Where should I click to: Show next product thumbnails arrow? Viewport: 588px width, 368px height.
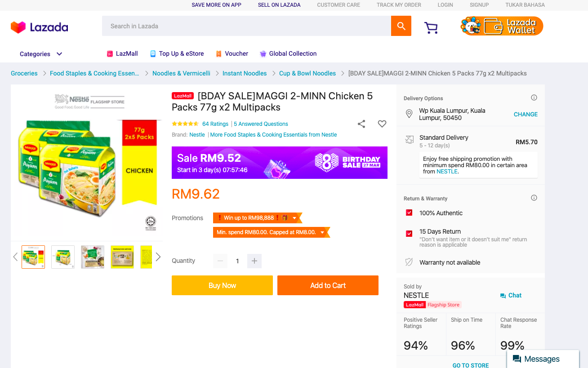[158, 257]
